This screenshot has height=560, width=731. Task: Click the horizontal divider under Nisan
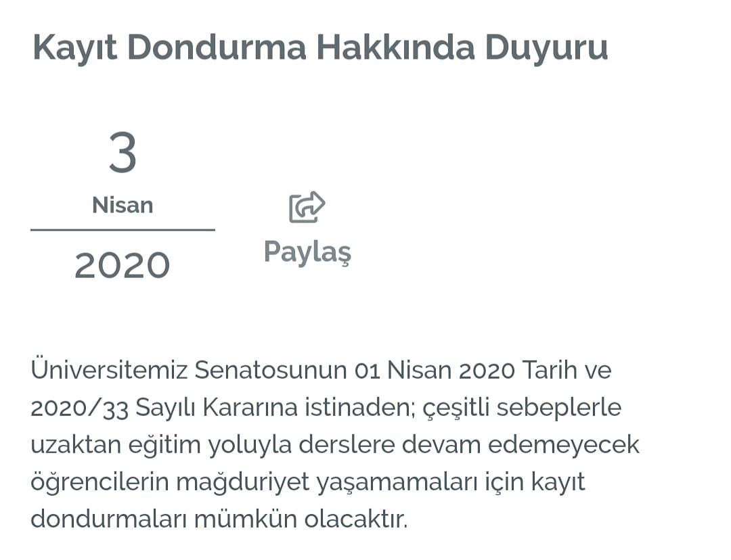(123, 230)
